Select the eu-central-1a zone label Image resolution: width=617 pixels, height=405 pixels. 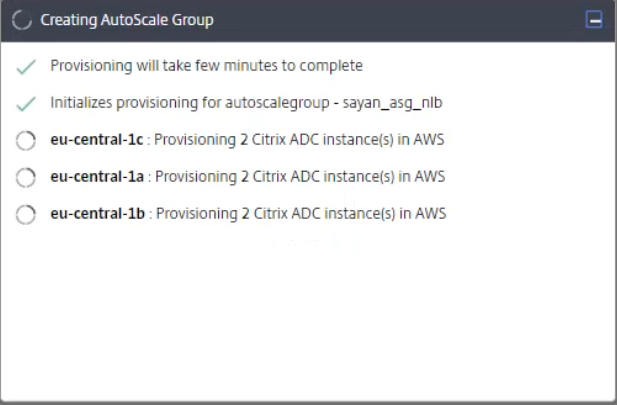97,177
